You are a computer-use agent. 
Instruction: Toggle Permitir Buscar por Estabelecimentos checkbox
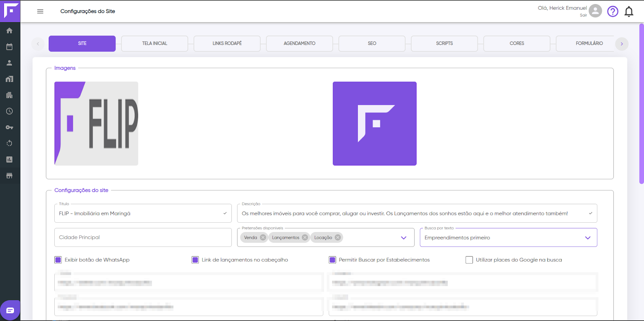click(x=332, y=260)
